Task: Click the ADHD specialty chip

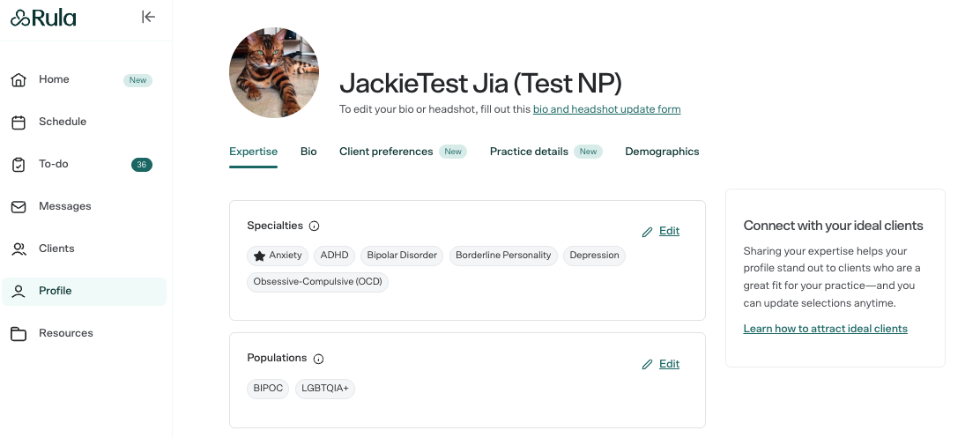Action: [334, 256]
